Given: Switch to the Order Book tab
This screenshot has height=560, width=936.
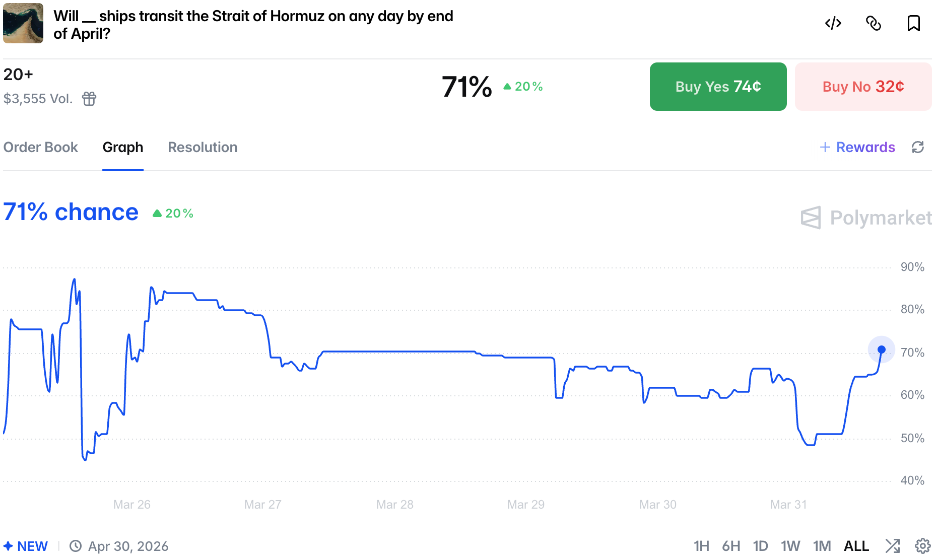Looking at the screenshot, I should click(x=41, y=147).
